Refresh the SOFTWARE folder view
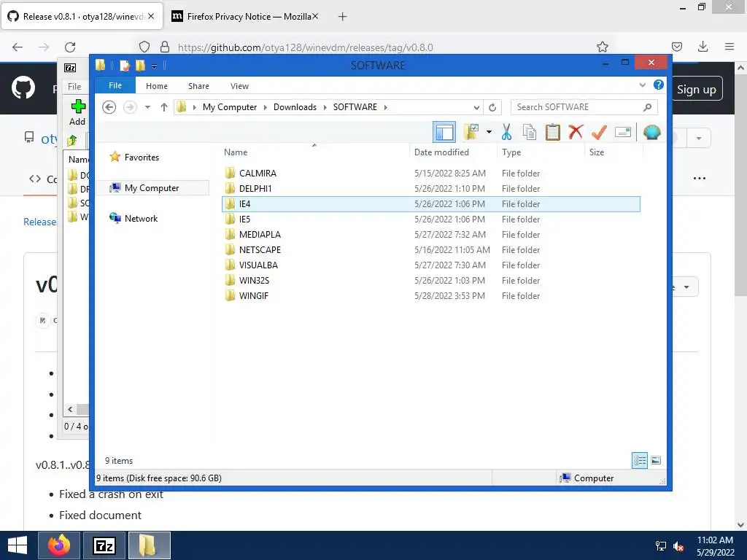747x560 pixels. click(492, 107)
